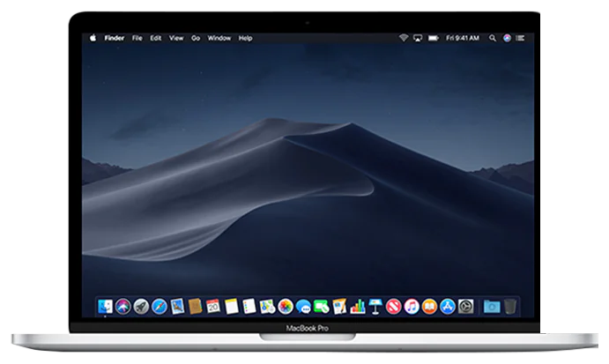The height and width of the screenshot is (364, 609).
Task: Open Messages speech bubble in Dock
Action: tap(303, 307)
